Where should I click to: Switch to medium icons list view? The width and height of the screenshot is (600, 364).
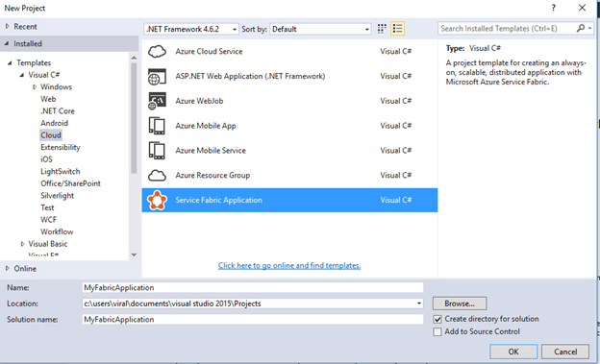[397, 29]
